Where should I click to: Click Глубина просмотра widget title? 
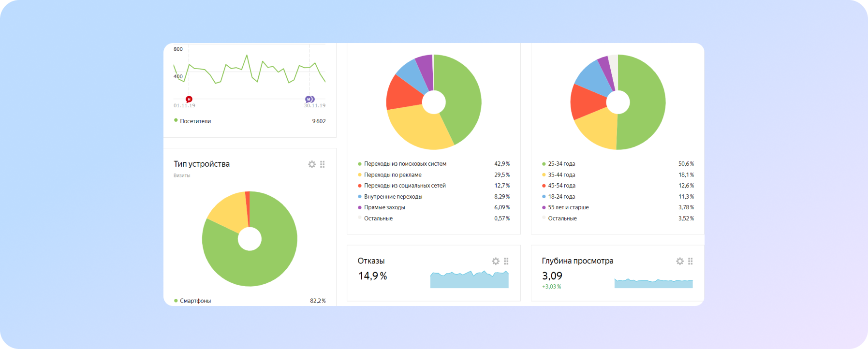click(x=577, y=261)
